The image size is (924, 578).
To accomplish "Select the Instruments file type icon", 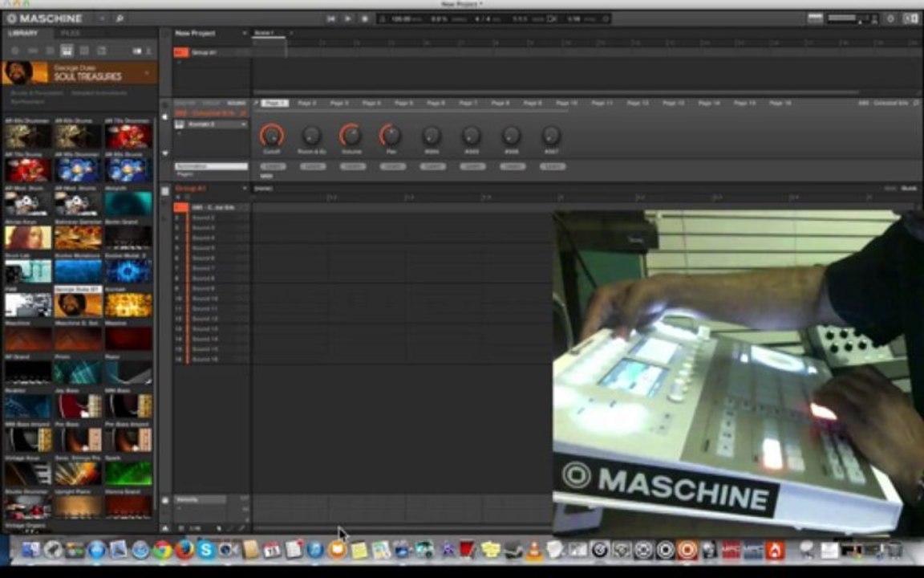I will 67,51.
